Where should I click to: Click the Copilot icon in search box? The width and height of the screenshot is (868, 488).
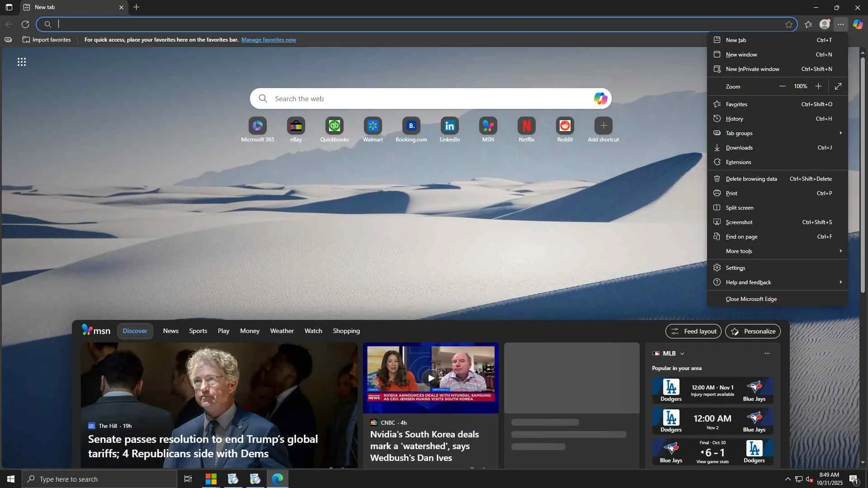(600, 99)
